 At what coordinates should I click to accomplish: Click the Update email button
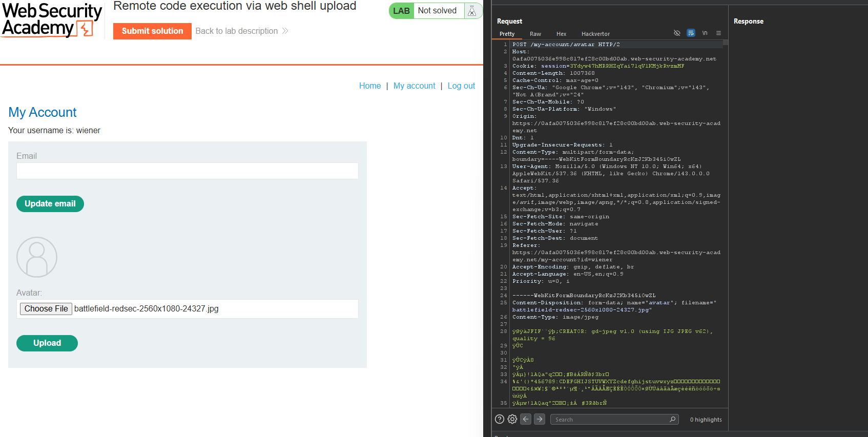pyautogui.click(x=50, y=204)
